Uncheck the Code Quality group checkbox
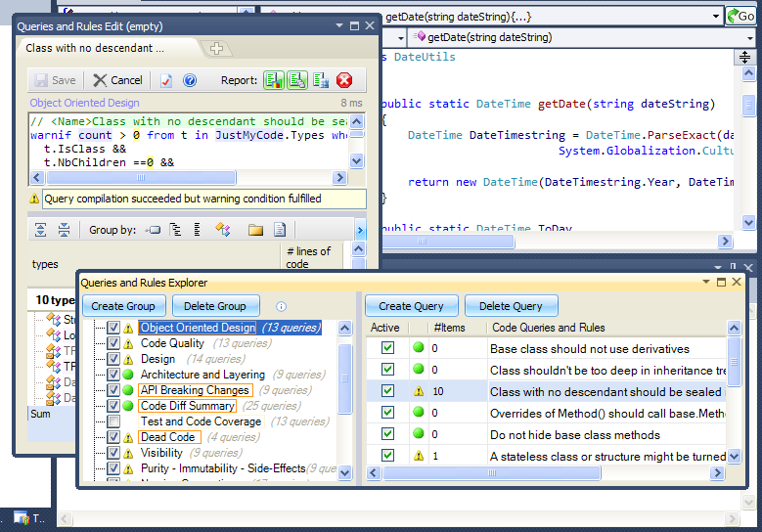The height and width of the screenshot is (532, 762). [x=113, y=343]
